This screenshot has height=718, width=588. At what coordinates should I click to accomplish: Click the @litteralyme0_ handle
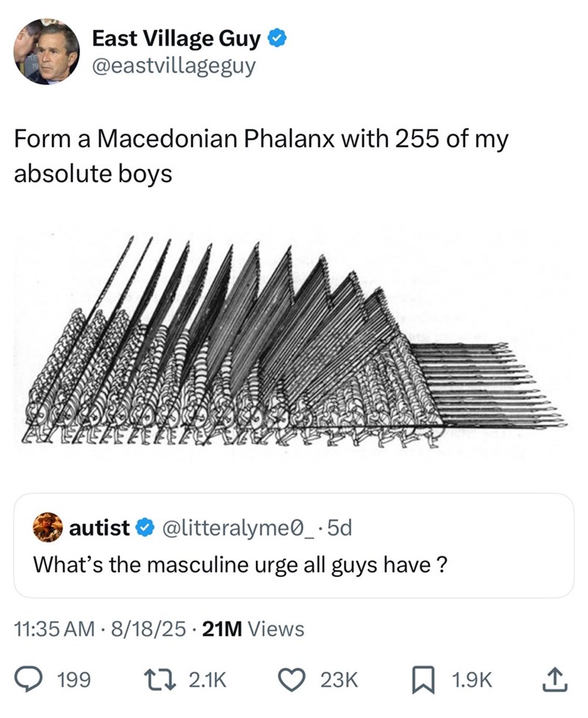232,527
